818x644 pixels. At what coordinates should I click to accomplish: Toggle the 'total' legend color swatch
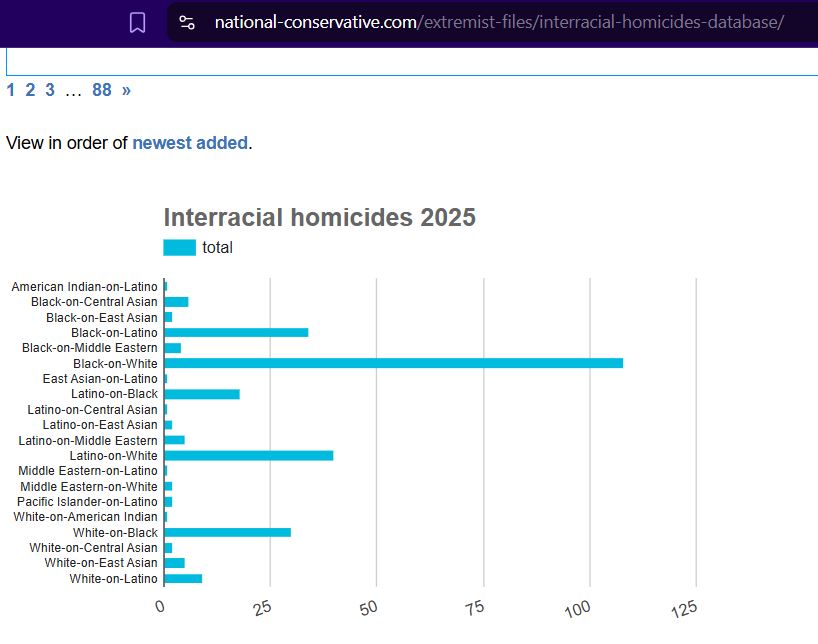[179, 247]
